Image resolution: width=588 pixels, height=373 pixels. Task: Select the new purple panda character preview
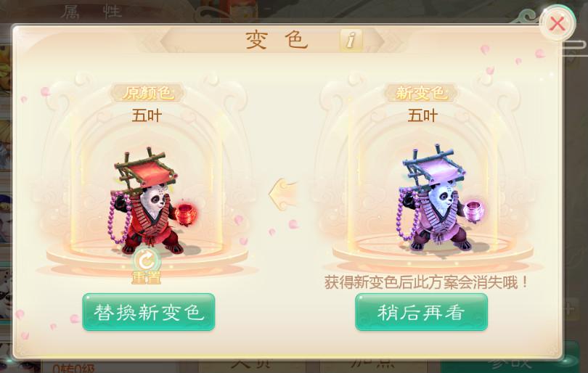coord(438,198)
